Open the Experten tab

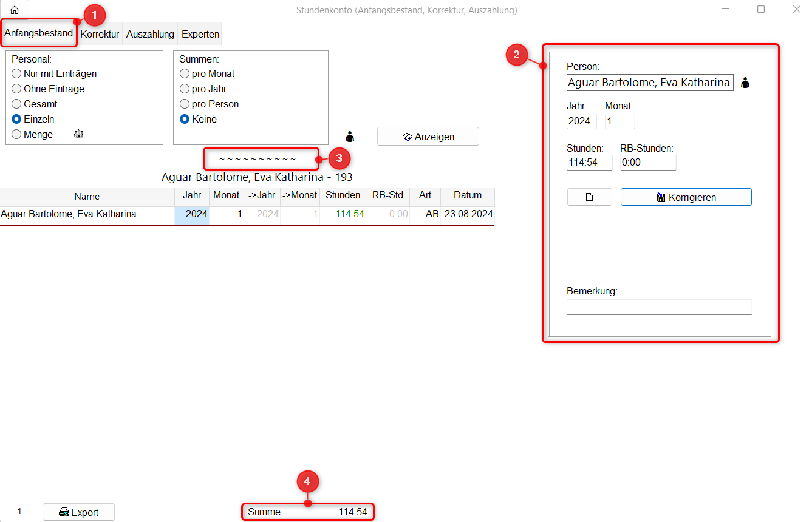pos(200,34)
